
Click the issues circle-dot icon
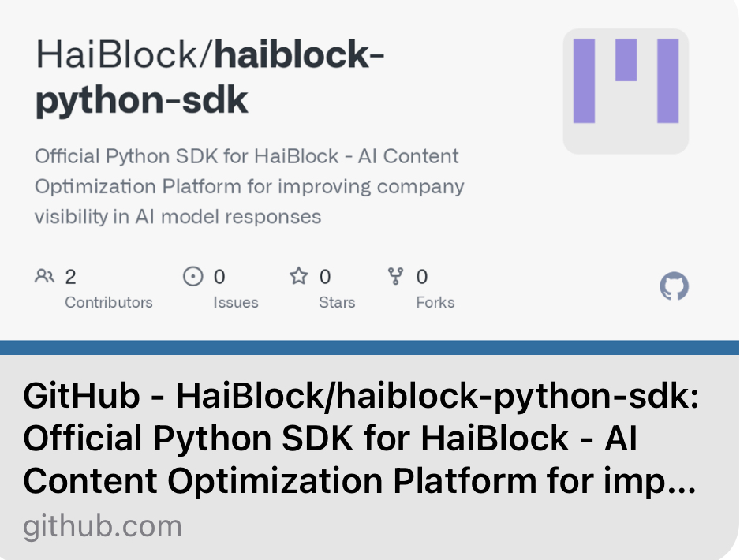point(192,276)
